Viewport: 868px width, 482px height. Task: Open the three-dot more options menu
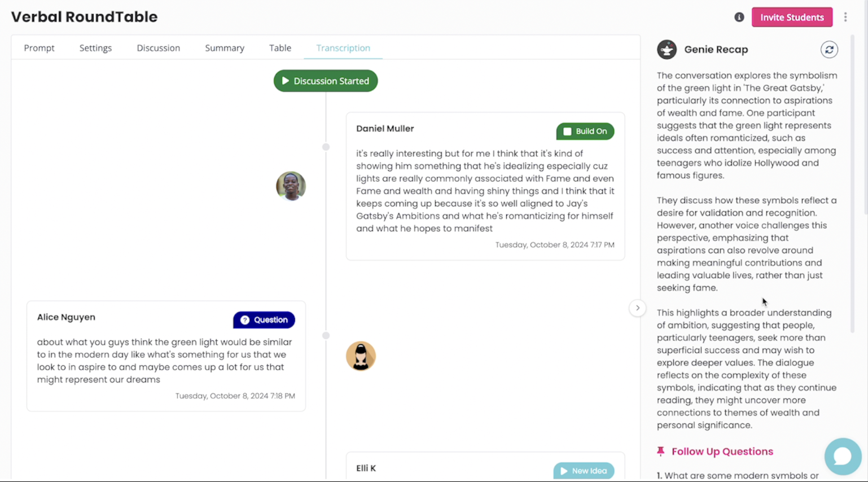(x=845, y=17)
